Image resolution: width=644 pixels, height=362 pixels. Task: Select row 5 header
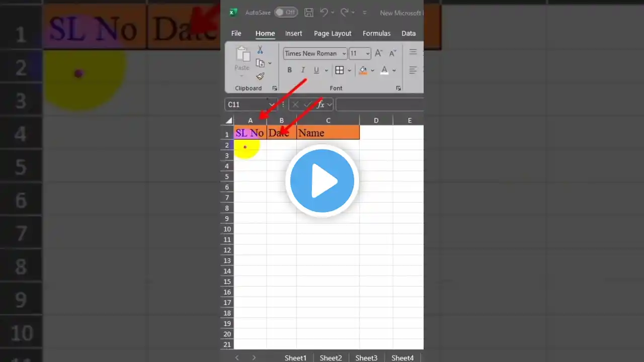(227, 176)
